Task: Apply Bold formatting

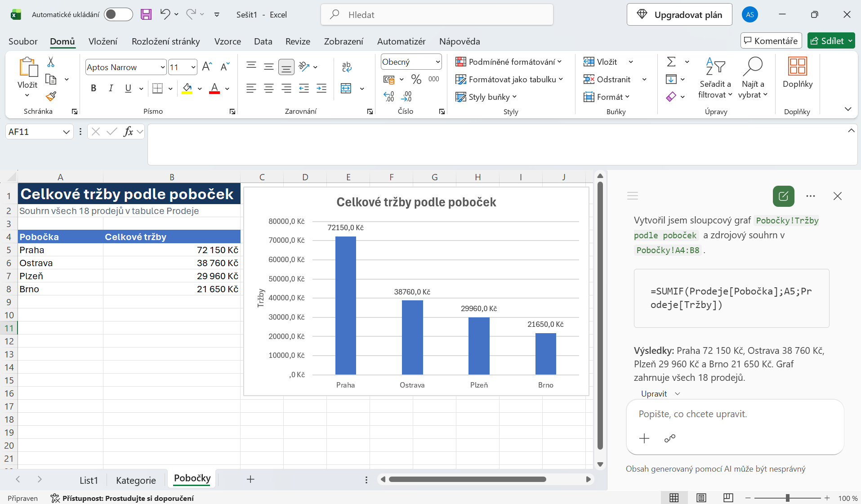Action: click(x=94, y=88)
